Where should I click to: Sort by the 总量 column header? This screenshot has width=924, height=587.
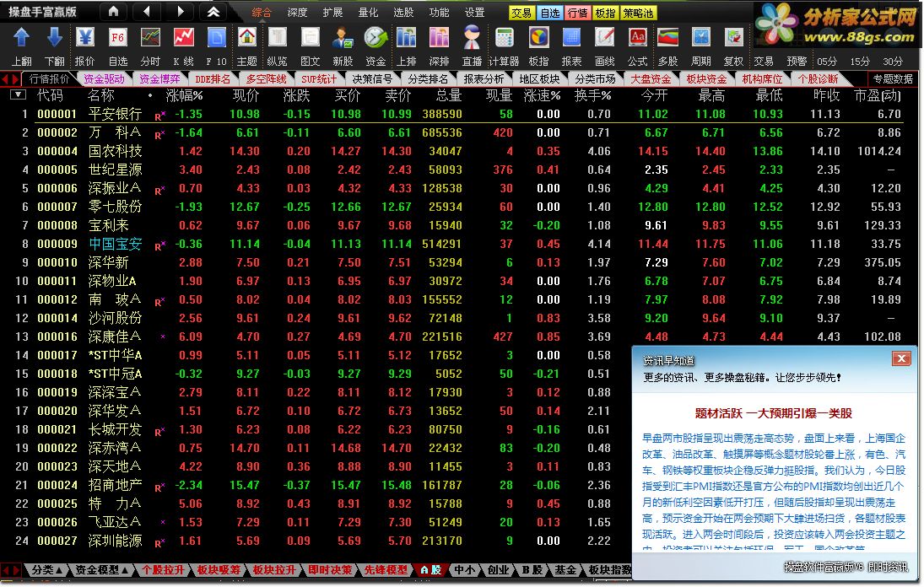[x=449, y=94]
